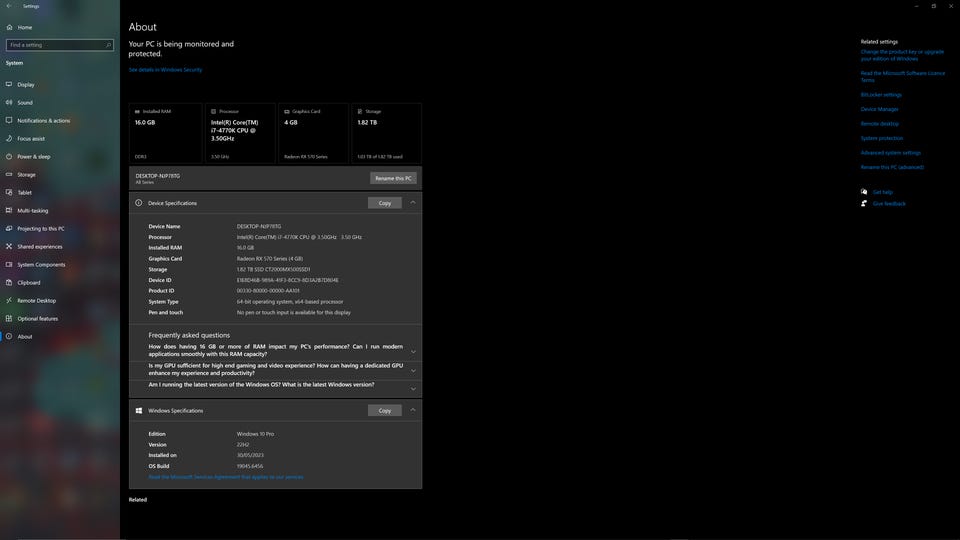Select the Product ID value text
Screen dimensions: 960x540
click(x=268, y=291)
